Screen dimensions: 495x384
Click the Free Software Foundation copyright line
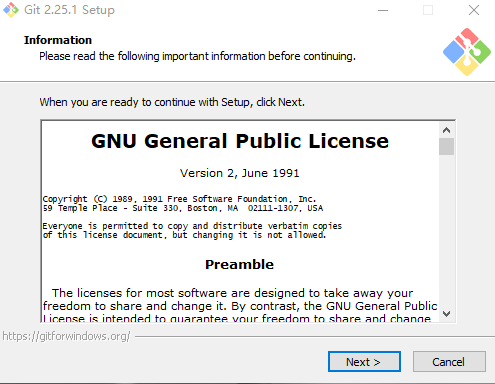pos(179,199)
